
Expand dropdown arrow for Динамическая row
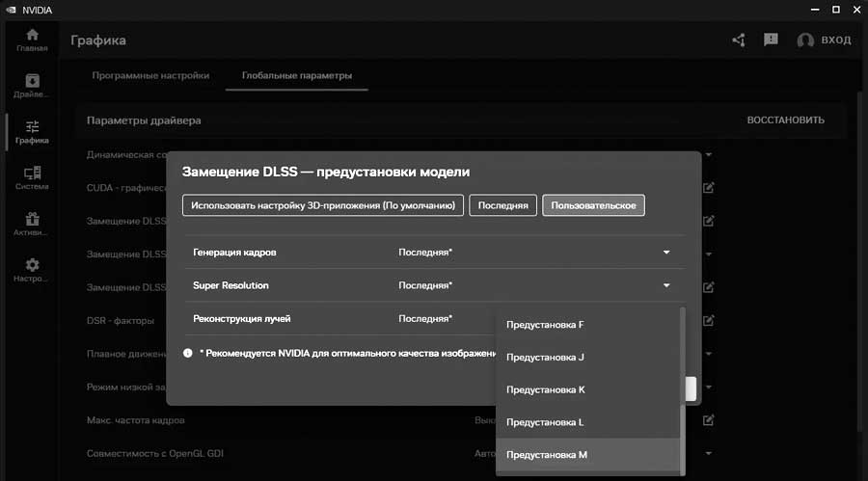click(x=709, y=154)
